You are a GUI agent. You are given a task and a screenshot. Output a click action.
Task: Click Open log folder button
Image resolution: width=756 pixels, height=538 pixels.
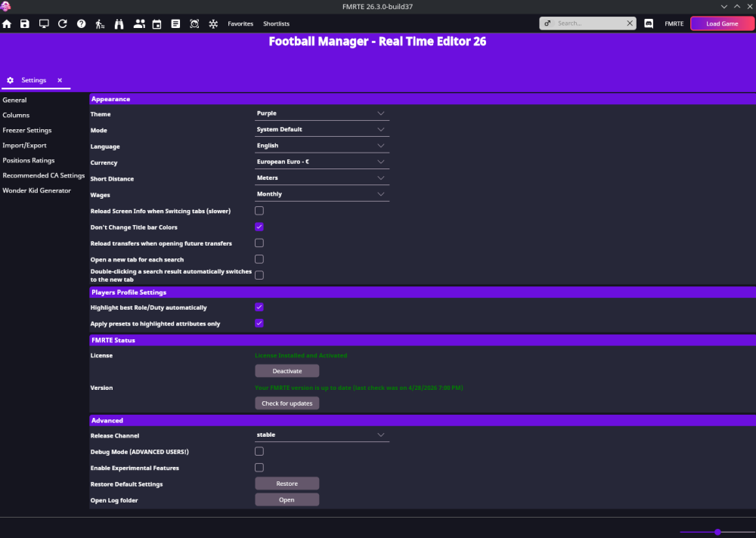point(287,500)
